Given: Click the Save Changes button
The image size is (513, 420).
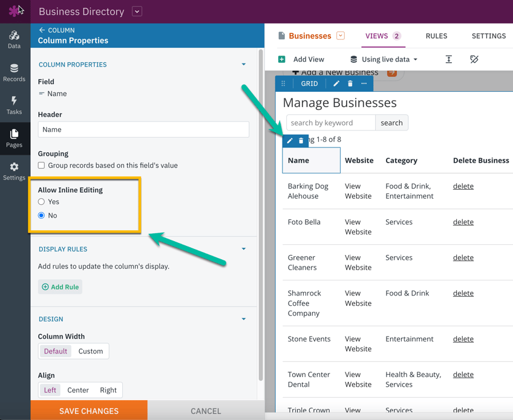Looking at the screenshot, I should coord(89,410).
